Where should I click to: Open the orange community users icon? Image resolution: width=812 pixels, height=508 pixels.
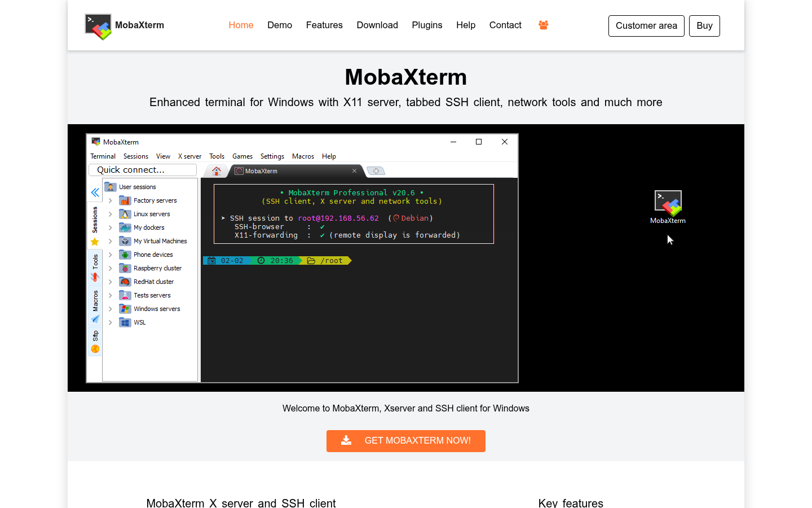(544, 25)
